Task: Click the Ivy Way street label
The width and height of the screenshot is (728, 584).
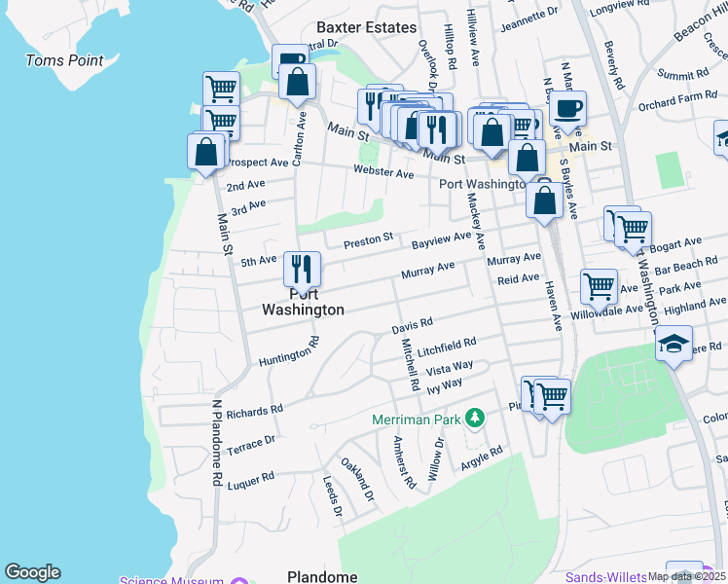Action: pyautogui.click(x=445, y=385)
